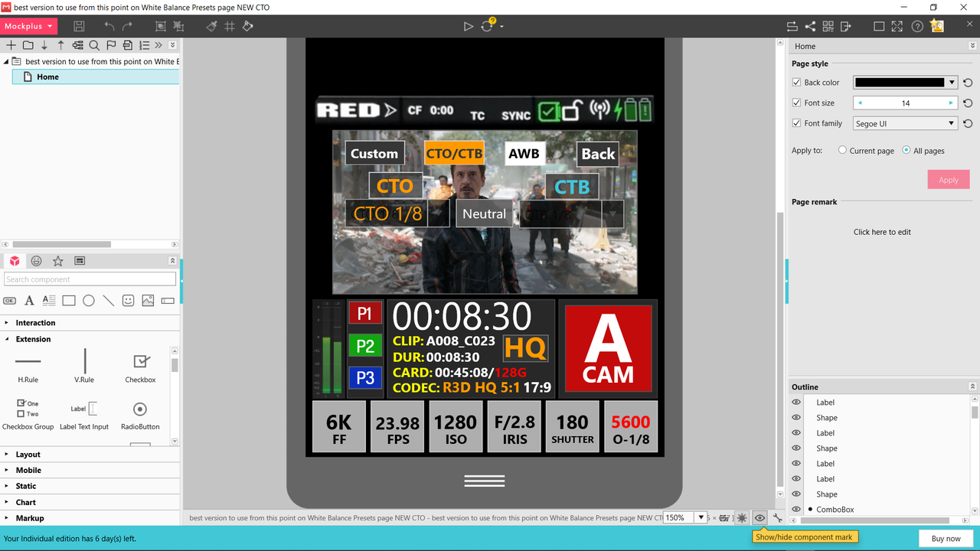Open the components cube tab
This screenshot has height=551, width=980.
coord(15,261)
